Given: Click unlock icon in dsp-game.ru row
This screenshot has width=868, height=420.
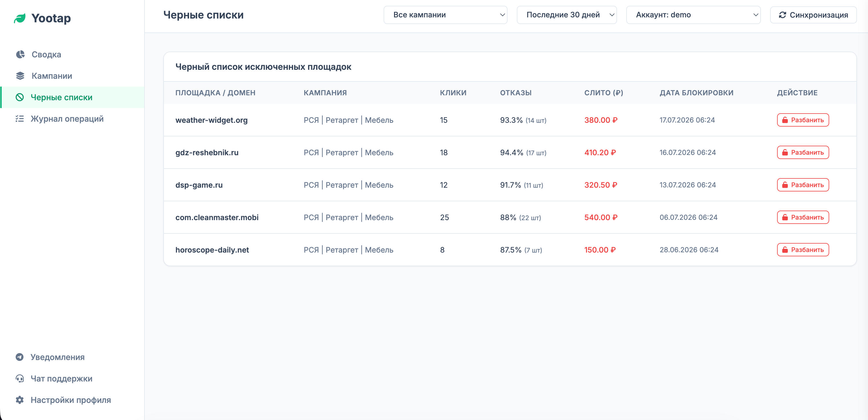Looking at the screenshot, I should click(x=785, y=185).
